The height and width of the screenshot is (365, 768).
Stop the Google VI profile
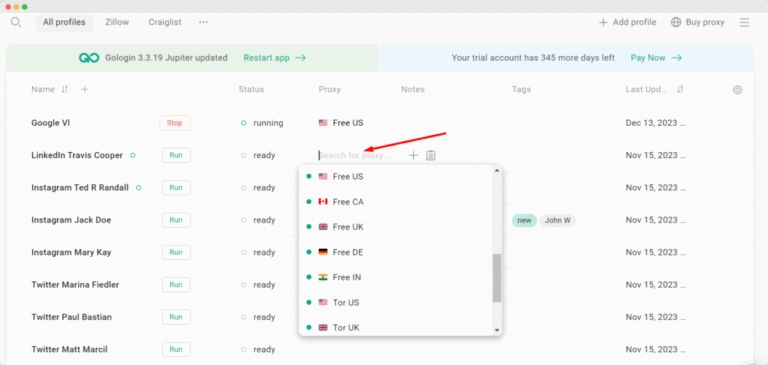175,123
